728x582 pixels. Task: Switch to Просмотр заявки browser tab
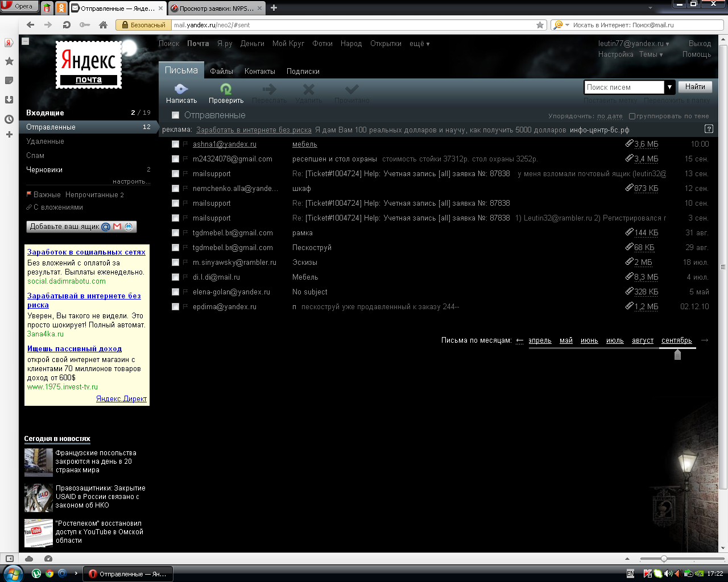[217, 9]
